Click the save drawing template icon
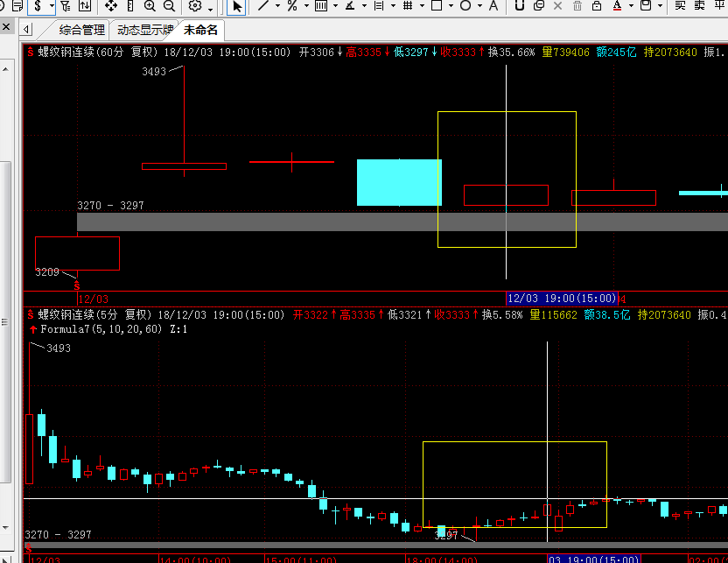The height and width of the screenshot is (563, 728). pos(646,5)
